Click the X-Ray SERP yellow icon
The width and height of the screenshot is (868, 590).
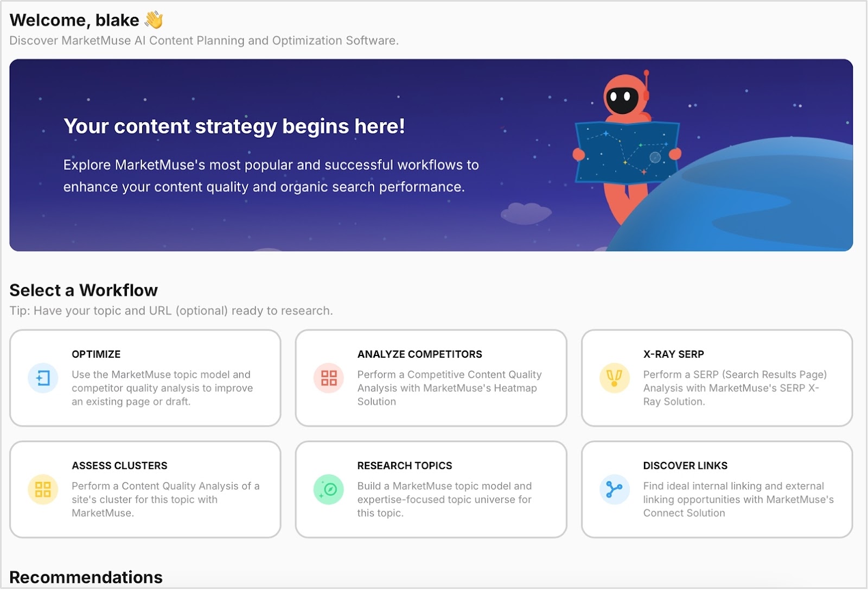tap(614, 378)
